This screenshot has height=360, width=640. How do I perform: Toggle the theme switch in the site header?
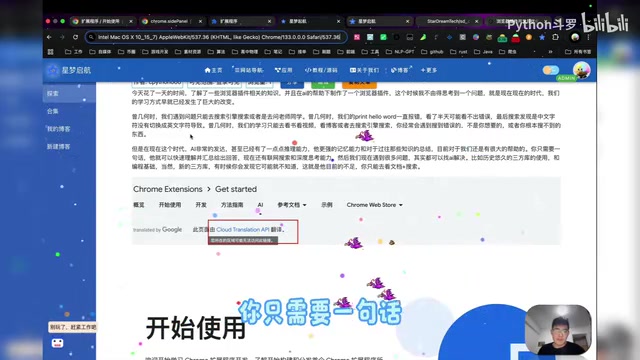click(551, 70)
